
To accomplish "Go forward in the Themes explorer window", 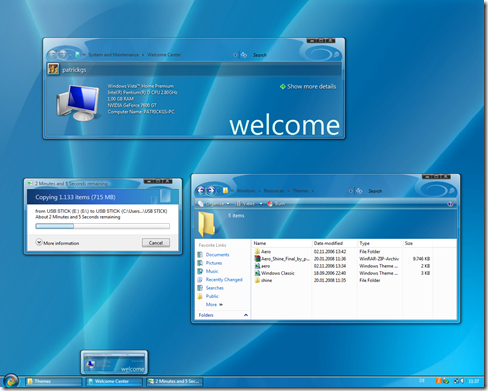I will tap(211, 190).
